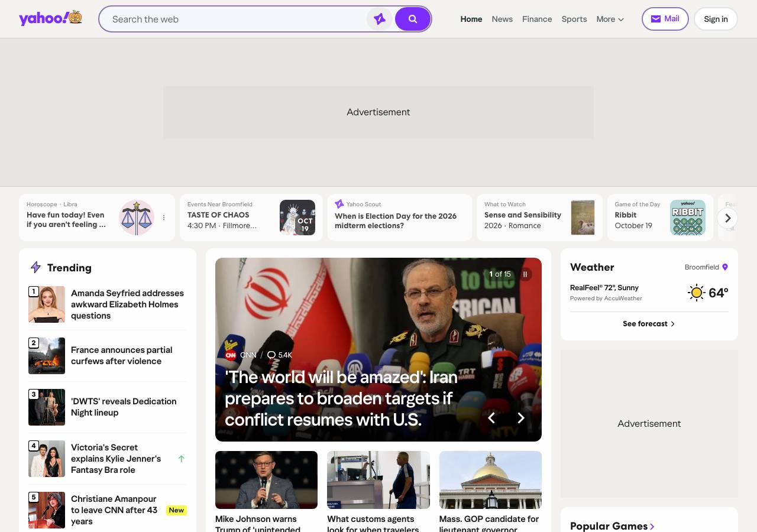This screenshot has width=757, height=532.
Task: Click the comments bubble showing 5.4K
Action: point(280,355)
